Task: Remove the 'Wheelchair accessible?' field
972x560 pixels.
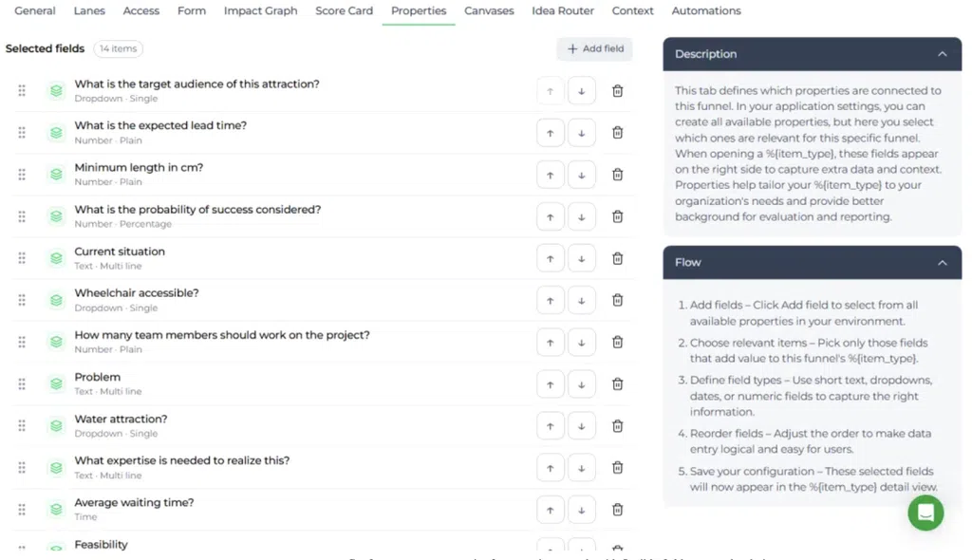Action: click(x=617, y=300)
